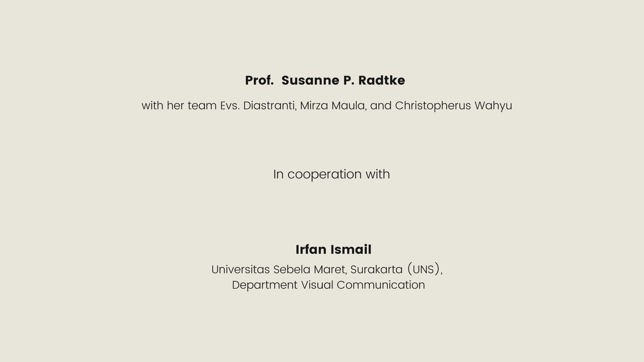Click the bold surname "Ismail"
The image size is (644, 362).
tap(351, 250)
